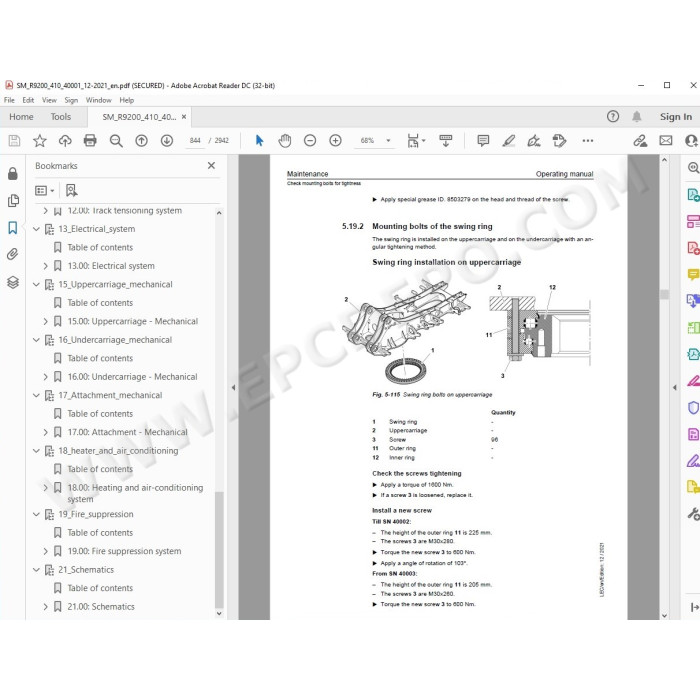Click the stamp tool icon
This screenshot has width=700, height=700.
pos(559,141)
